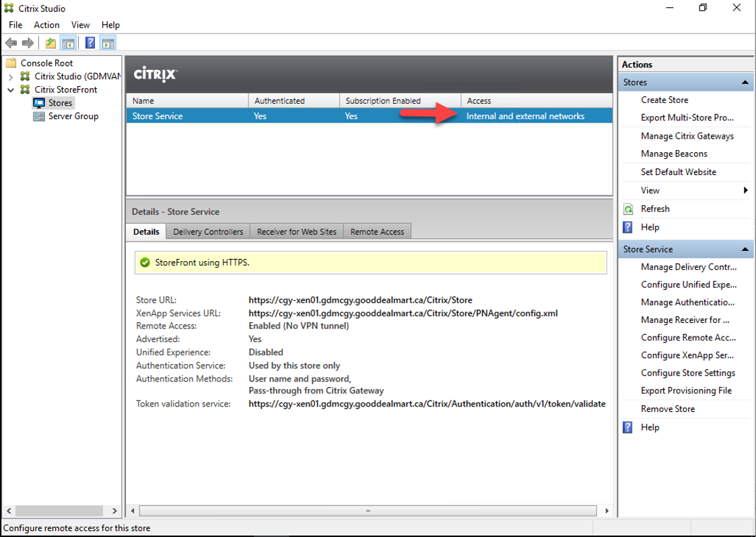This screenshot has width=756, height=537.
Task: Open Manage Delivery Controllers action
Action: click(x=689, y=267)
